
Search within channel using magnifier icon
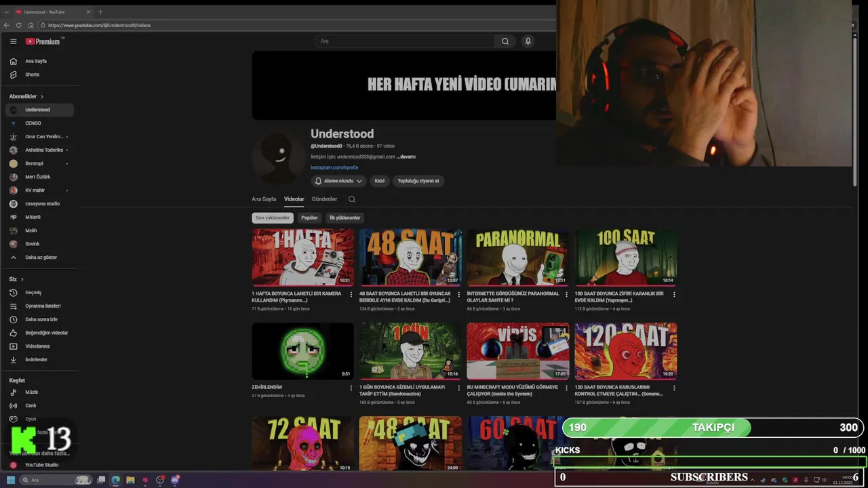point(351,199)
